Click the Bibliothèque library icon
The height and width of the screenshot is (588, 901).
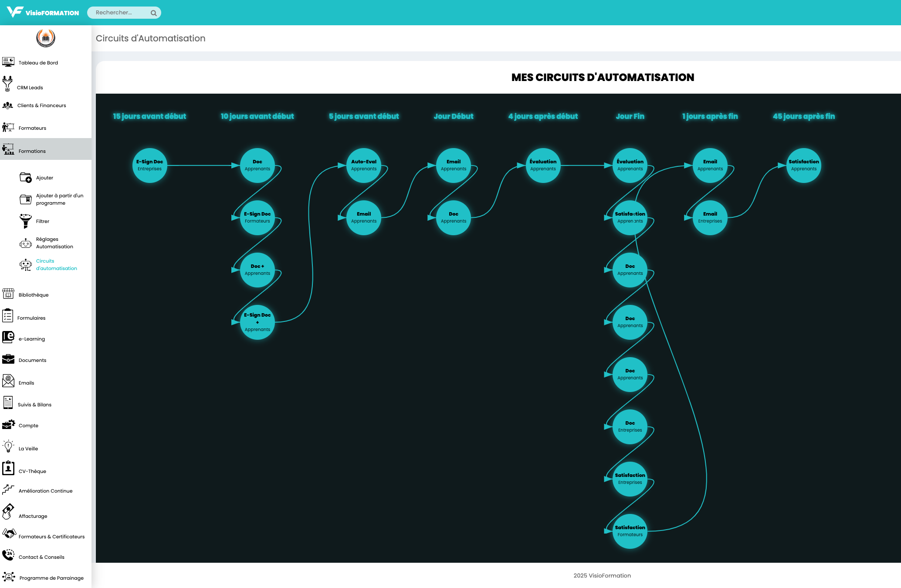8,294
